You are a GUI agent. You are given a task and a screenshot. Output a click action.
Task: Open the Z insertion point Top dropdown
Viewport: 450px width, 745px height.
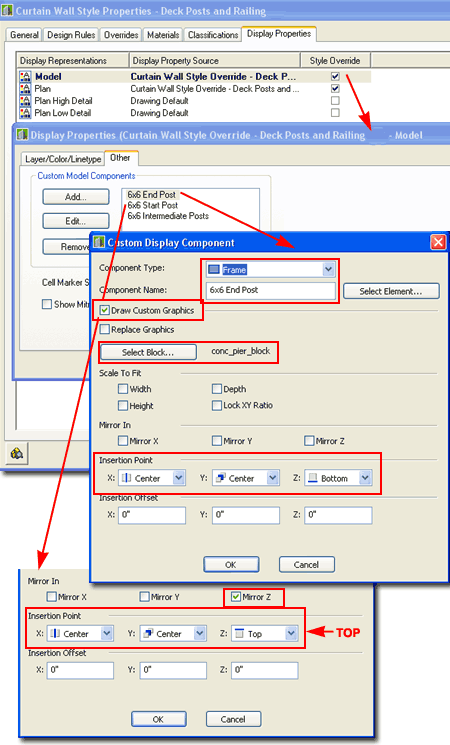click(x=291, y=633)
